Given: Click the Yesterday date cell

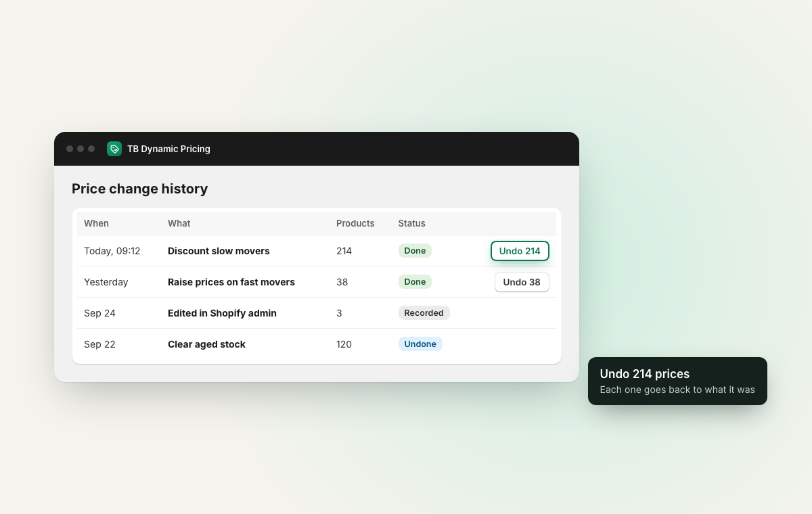Looking at the screenshot, I should (106, 282).
